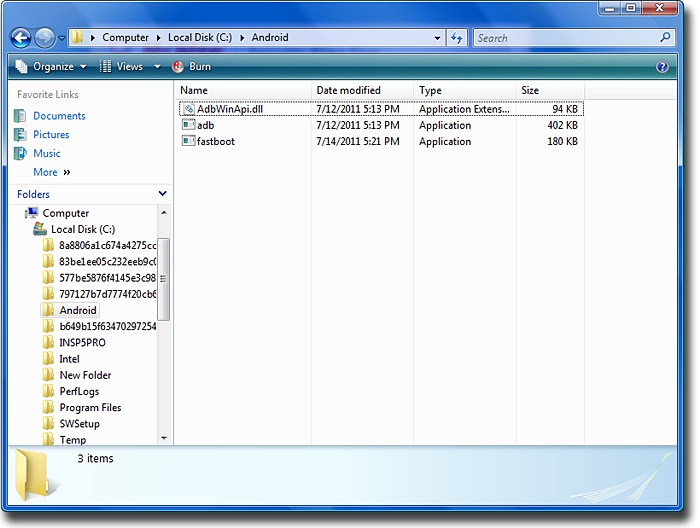Screen dimensions: 700x528
Task: Click the Refresh button beside address bar
Action: point(457,38)
